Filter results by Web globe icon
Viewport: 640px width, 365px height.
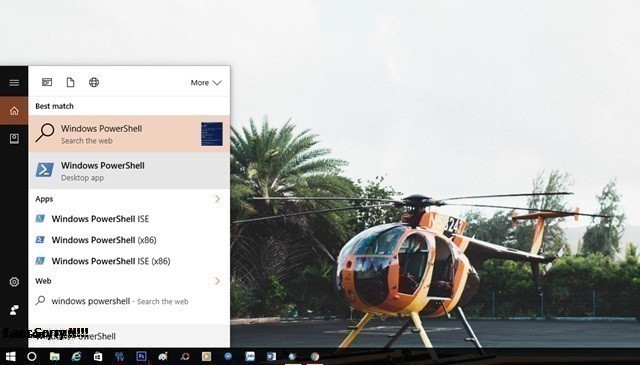pos(94,82)
